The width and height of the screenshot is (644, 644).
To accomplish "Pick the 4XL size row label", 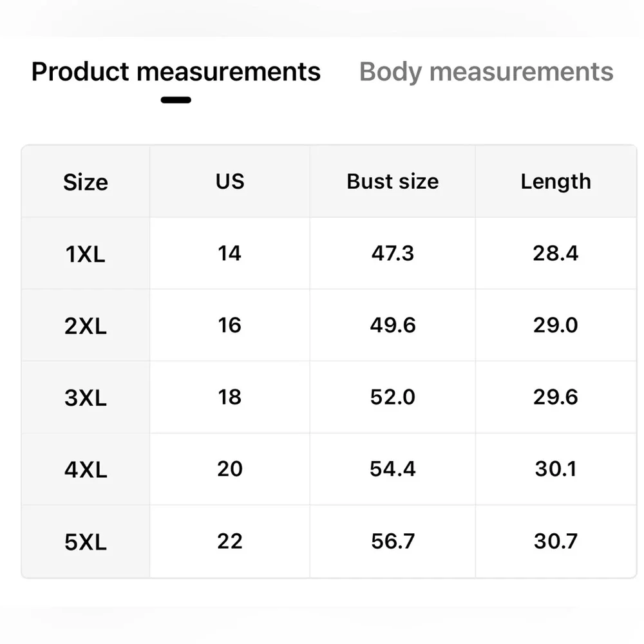I will coord(86,469).
